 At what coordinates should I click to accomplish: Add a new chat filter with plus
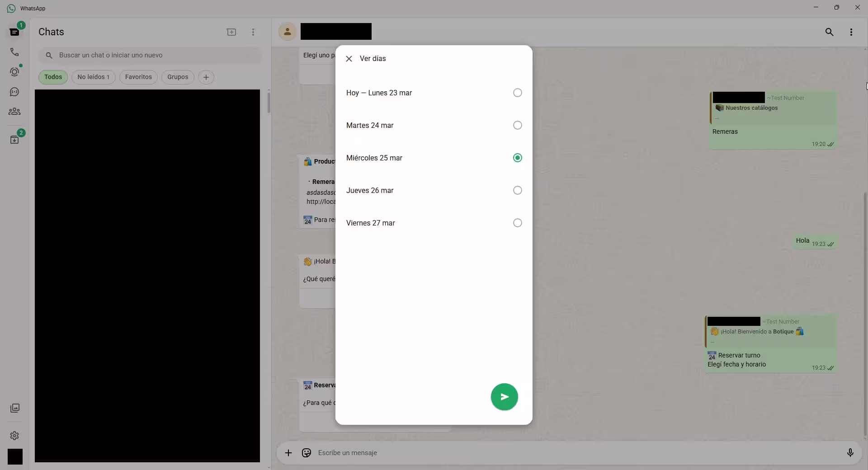coord(206,77)
